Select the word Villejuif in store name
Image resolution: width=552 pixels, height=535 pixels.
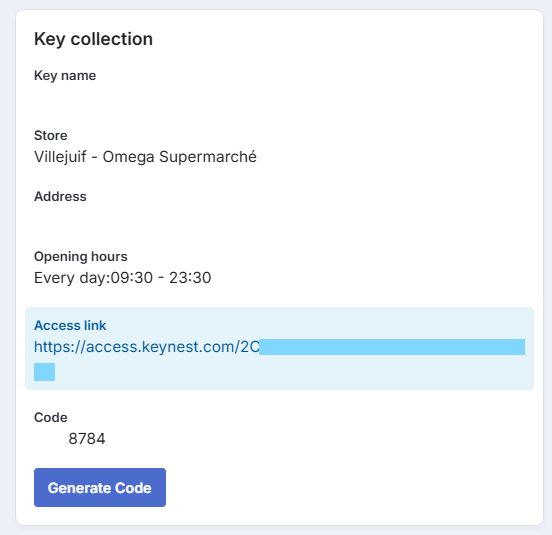pyautogui.click(x=60, y=157)
